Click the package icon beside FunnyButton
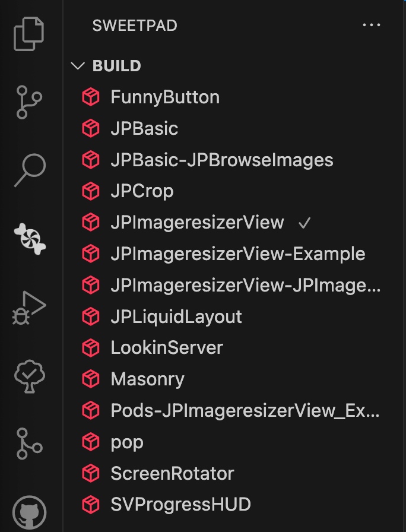This screenshot has height=532, width=406. click(x=90, y=97)
